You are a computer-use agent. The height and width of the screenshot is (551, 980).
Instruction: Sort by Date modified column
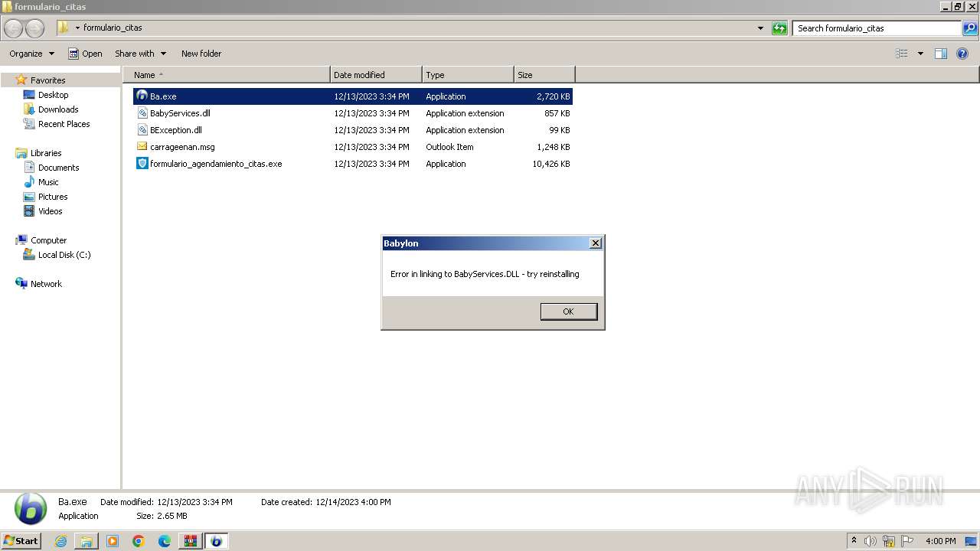pyautogui.click(x=376, y=75)
